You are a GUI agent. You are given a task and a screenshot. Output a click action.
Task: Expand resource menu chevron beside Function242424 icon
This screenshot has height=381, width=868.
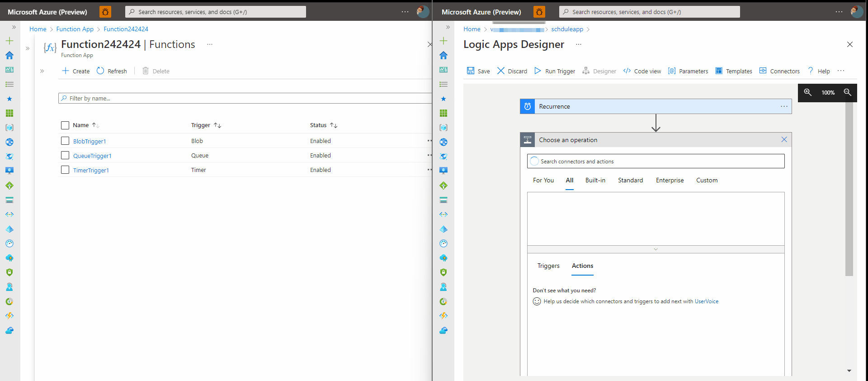pyautogui.click(x=28, y=48)
